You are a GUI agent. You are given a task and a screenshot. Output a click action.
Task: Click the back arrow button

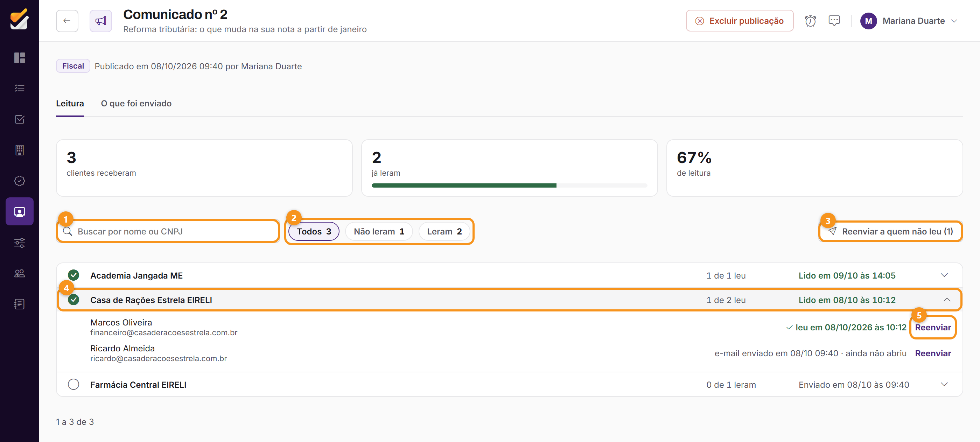[67, 21]
